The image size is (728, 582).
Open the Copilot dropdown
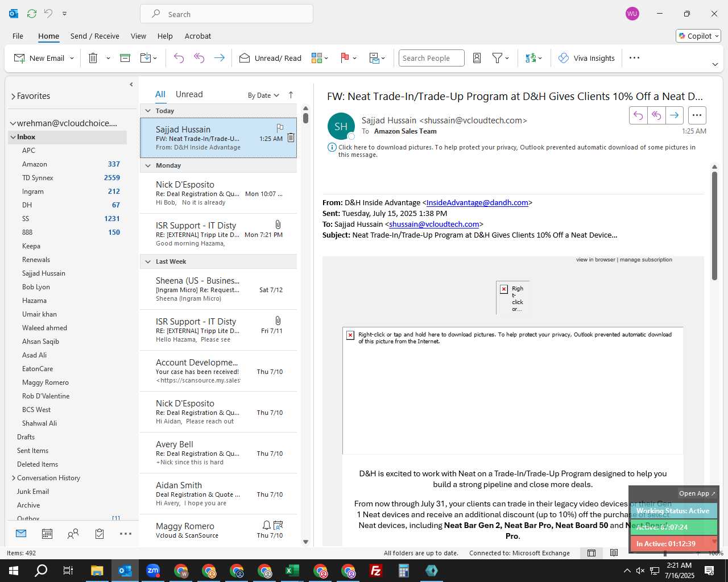pyautogui.click(x=698, y=36)
